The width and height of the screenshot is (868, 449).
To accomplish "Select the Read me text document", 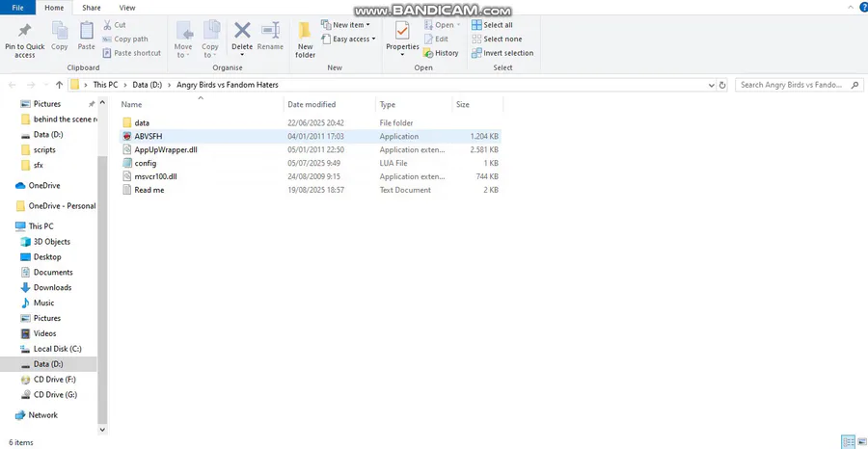I will pos(310,190).
